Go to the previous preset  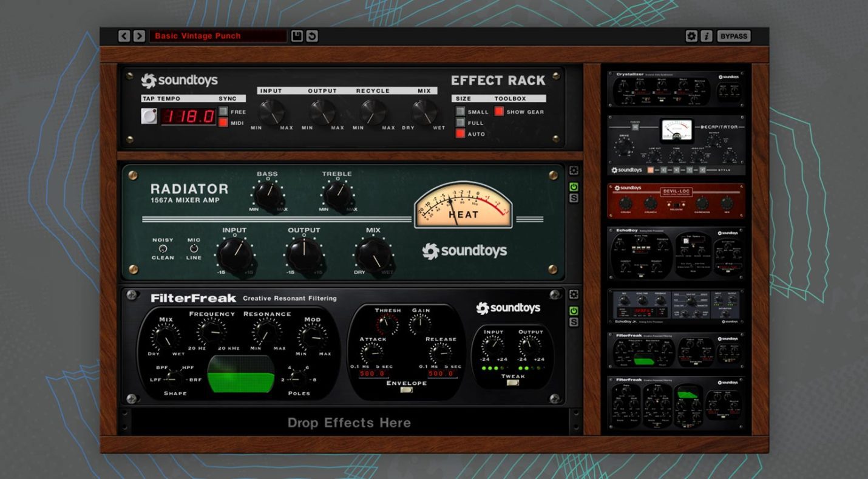tap(123, 35)
